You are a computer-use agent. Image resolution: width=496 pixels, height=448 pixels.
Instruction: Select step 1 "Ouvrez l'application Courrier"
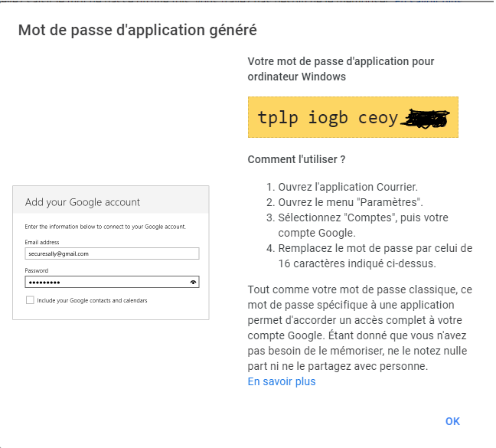click(x=342, y=187)
